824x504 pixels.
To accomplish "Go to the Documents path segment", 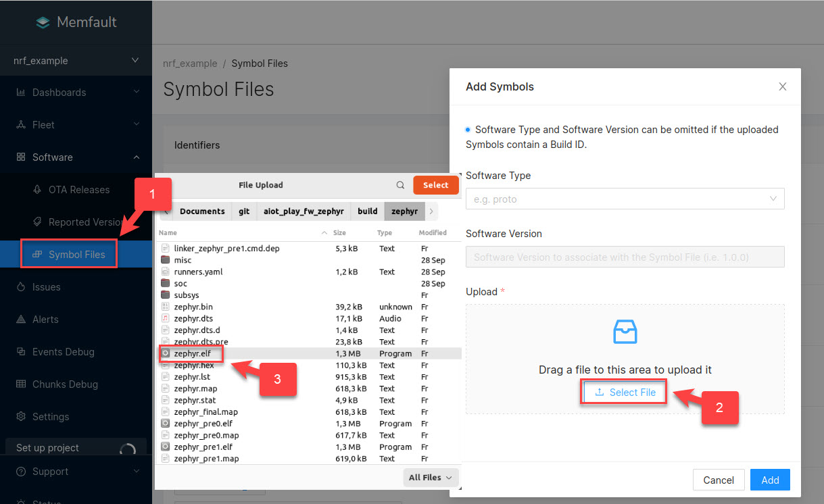I will 202,211.
